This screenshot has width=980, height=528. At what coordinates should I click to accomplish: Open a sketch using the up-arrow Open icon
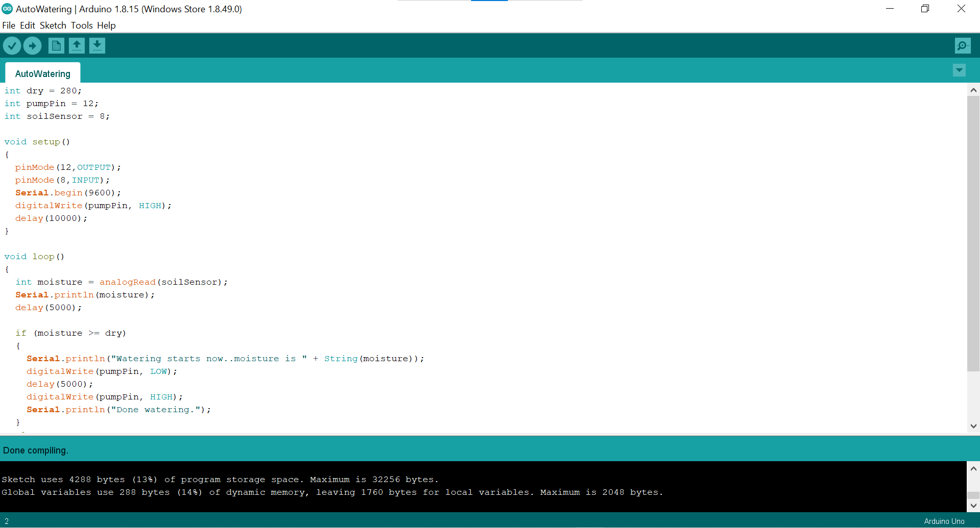[x=77, y=46]
